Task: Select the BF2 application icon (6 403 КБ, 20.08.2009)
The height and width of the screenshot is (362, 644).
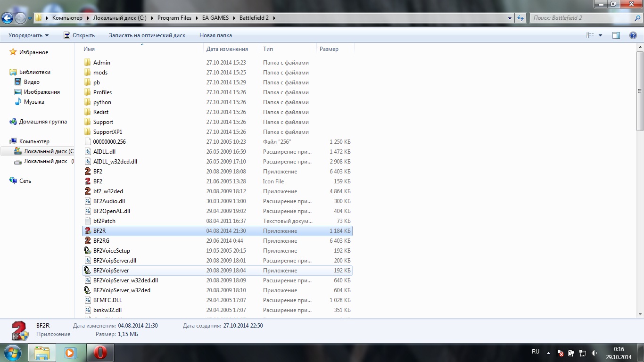Action: [x=88, y=172]
